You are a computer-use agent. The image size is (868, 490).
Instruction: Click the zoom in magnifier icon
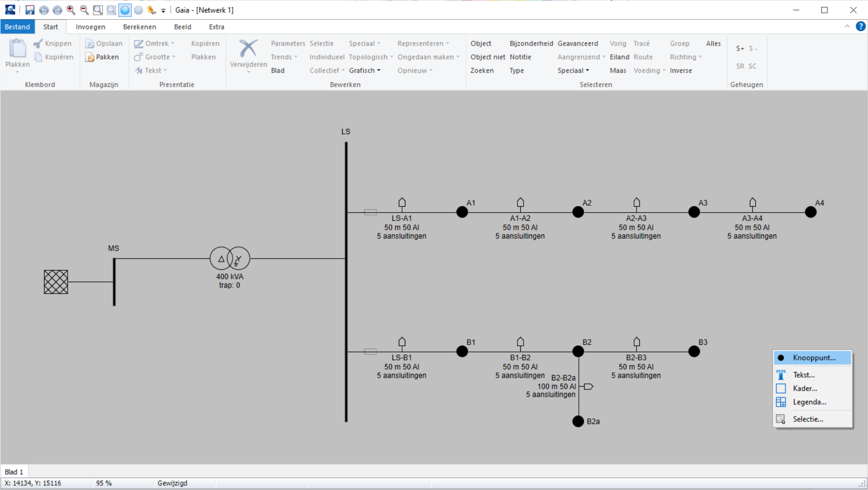pyautogui.click(x=71, y=10)
